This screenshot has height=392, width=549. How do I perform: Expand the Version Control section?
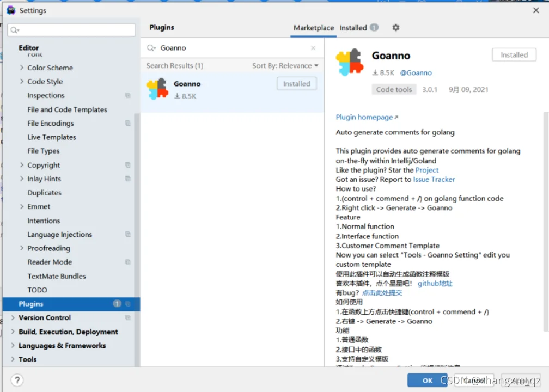(x=13, y=317)
